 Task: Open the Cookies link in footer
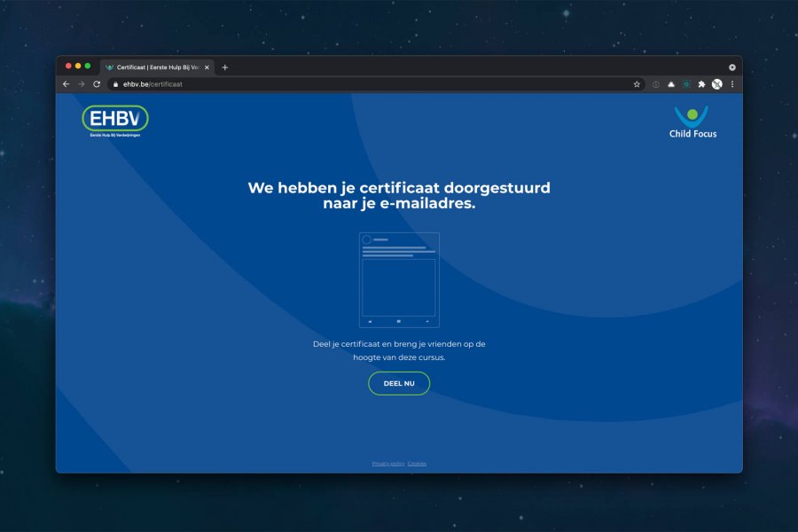(x=417, y=464)
